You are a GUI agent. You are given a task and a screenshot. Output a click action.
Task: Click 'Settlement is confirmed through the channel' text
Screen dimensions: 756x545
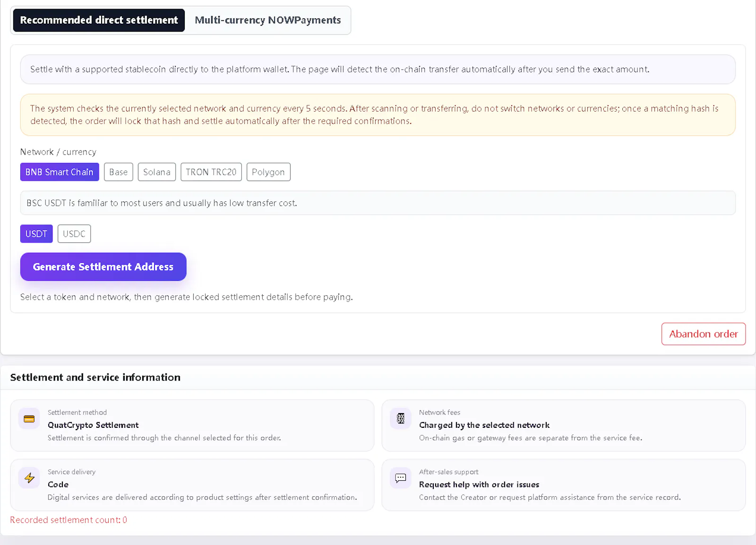pyautogui.click(x=164, y=438)
